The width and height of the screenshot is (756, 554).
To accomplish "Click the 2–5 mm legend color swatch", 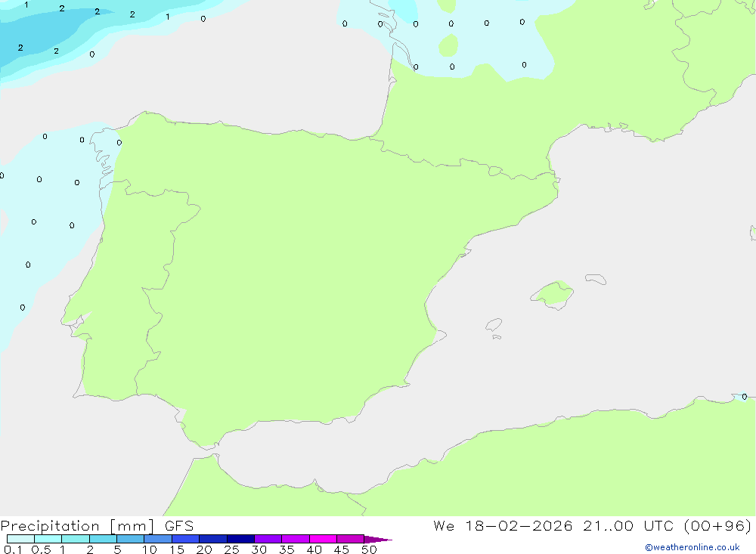I will click(103, 539).
